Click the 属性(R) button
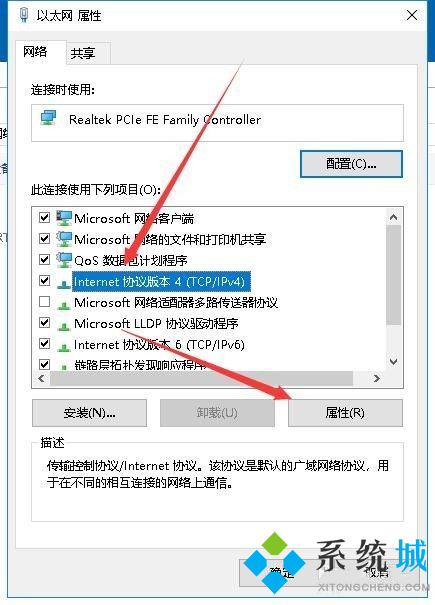 click(345, 413)
